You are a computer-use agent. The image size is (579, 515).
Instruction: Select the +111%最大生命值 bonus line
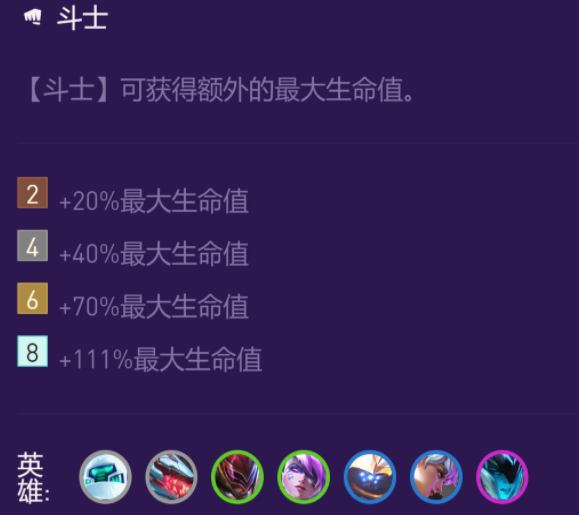pos(161,360)
